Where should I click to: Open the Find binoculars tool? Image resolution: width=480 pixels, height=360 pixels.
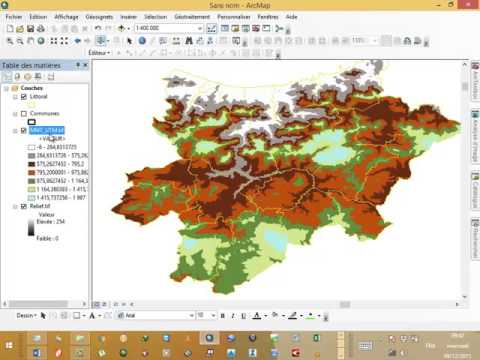click(x=189, y=41)
